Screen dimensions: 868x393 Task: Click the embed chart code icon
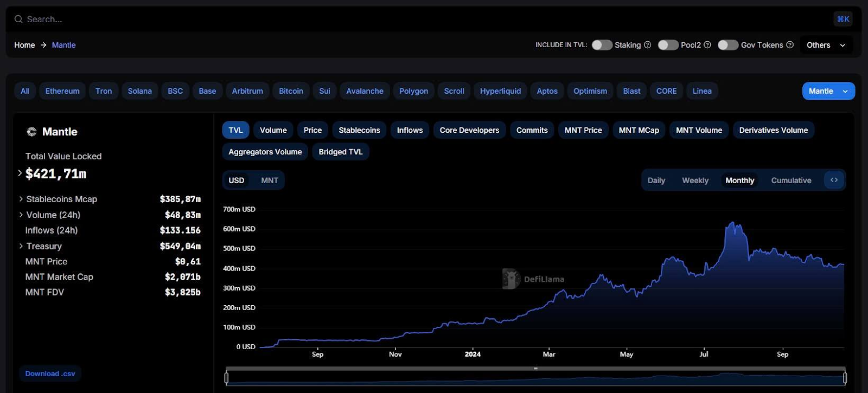tap(834, 180)
